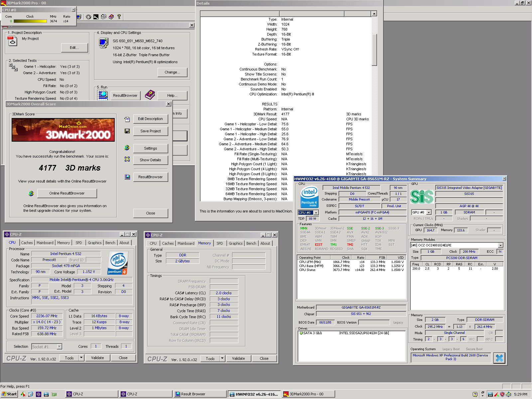Click the 3DMark2000 banner image
Image resolution: width=532 pixels, height=399 pixels.
click(63, 130)
